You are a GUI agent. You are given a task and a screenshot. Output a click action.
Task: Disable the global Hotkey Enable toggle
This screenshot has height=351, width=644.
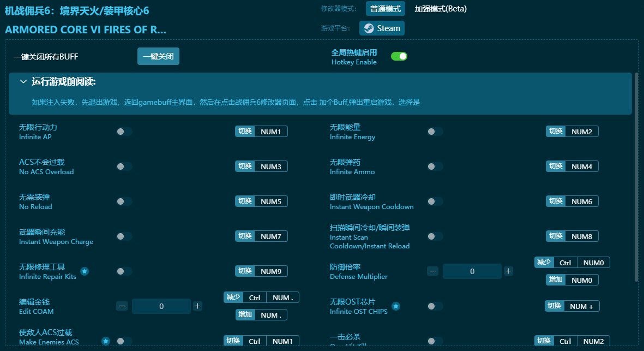point(399,56)
